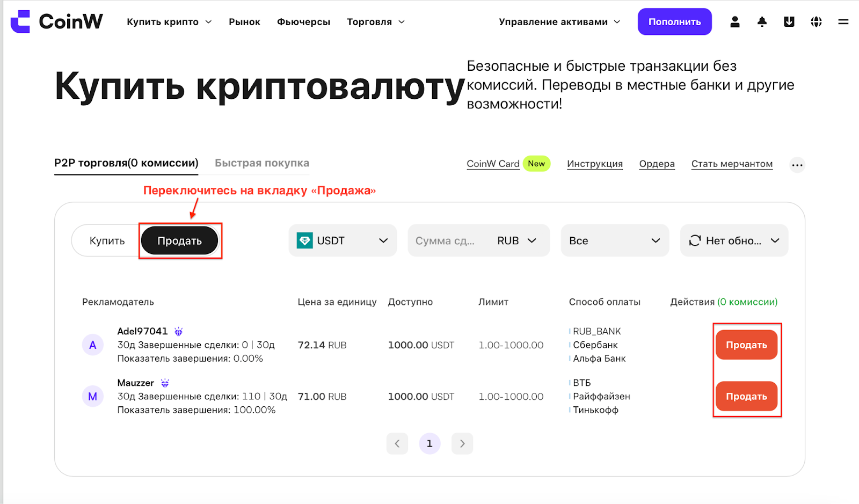
Task: Open the avatar of advertiser Adel97041
Action: (93, 345)
